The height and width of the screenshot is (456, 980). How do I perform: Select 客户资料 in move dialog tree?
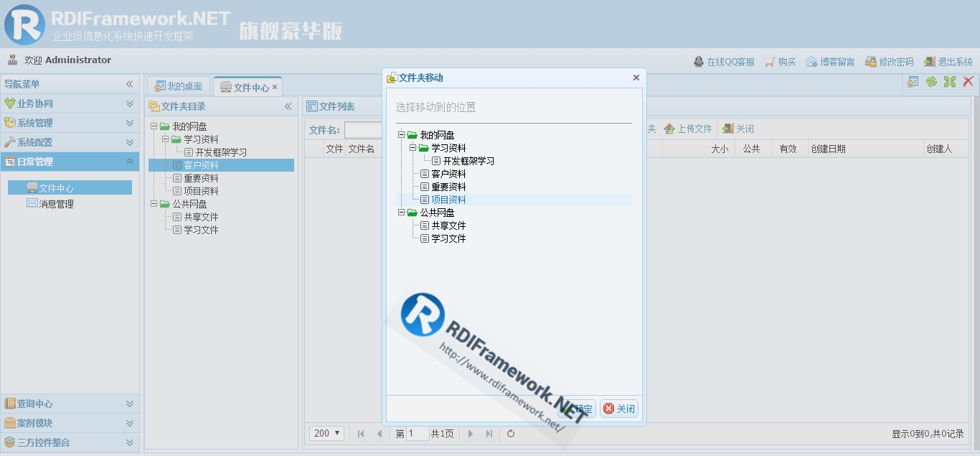pyautogui.click(x=448, y=174)
